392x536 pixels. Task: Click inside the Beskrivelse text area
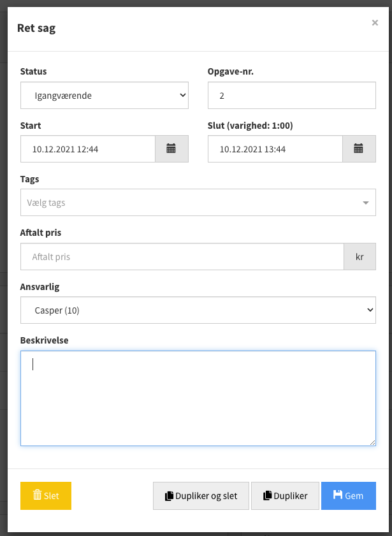point(198,398)
